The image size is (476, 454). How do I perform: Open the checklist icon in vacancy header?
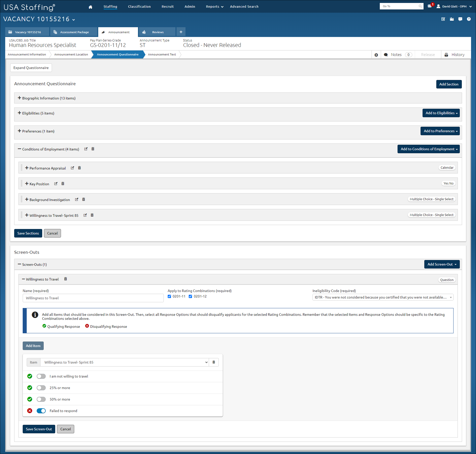443,19
